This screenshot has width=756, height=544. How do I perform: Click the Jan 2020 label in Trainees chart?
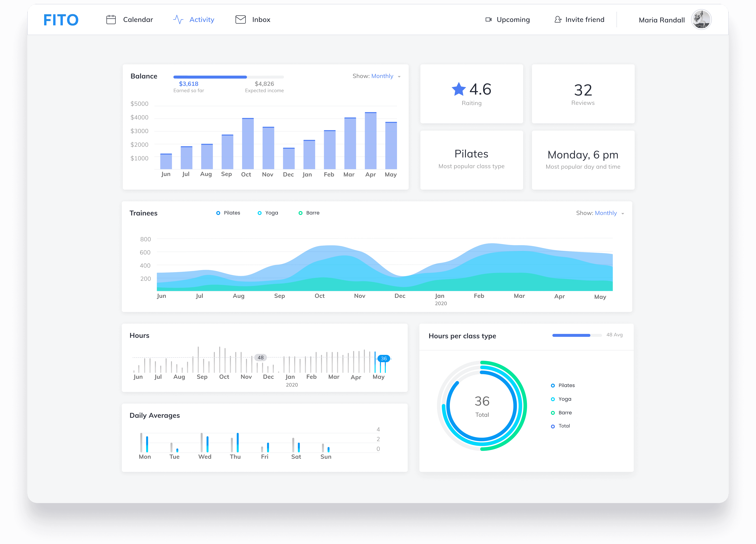point(440,299)
